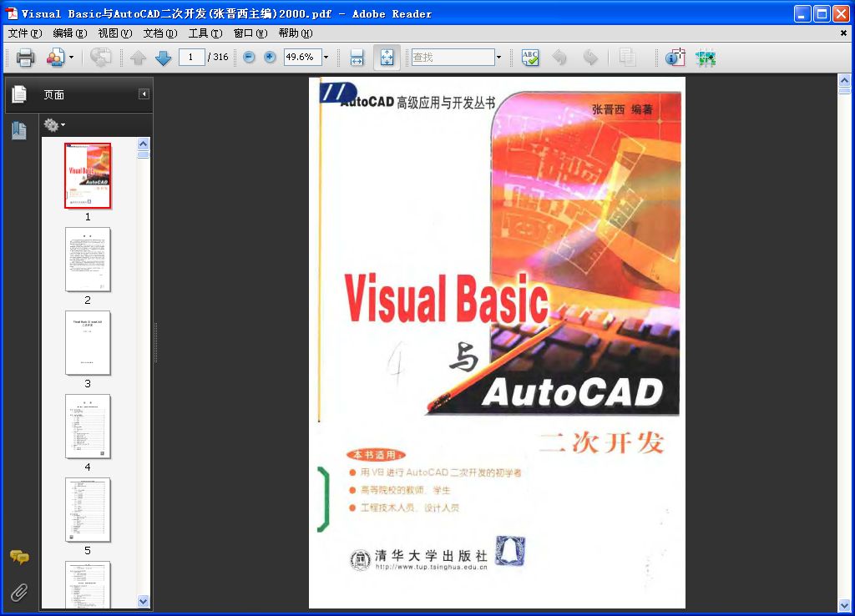Image resolution: width=855 pixels, height=616 pixels.
Task: Close document with menu bar X
Action: (x=843, y=33)
